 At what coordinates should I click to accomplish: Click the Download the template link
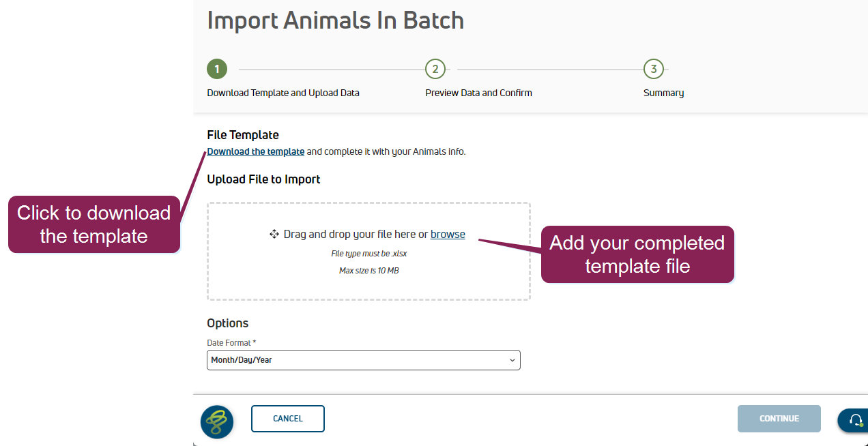[x=256, y=152]
